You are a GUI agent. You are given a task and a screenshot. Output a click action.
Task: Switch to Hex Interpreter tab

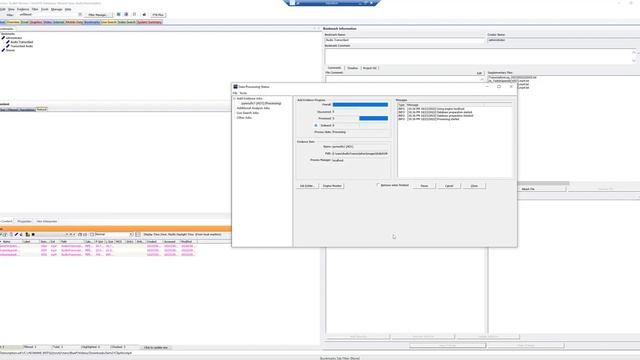click(47, 221)
